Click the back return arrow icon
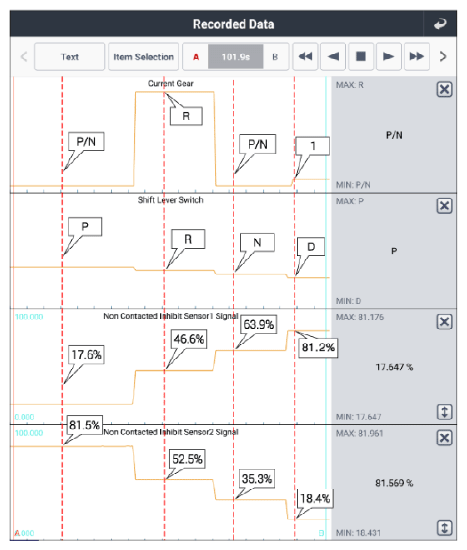 [440, 24]
